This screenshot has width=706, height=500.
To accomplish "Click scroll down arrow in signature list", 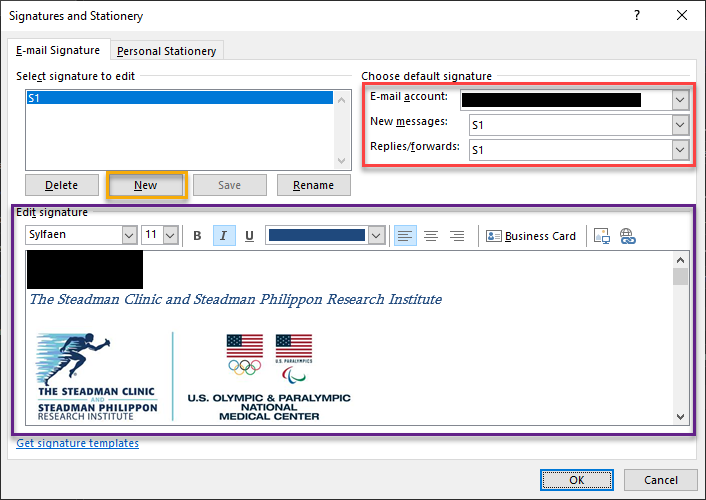I will (x=342, y=161).
